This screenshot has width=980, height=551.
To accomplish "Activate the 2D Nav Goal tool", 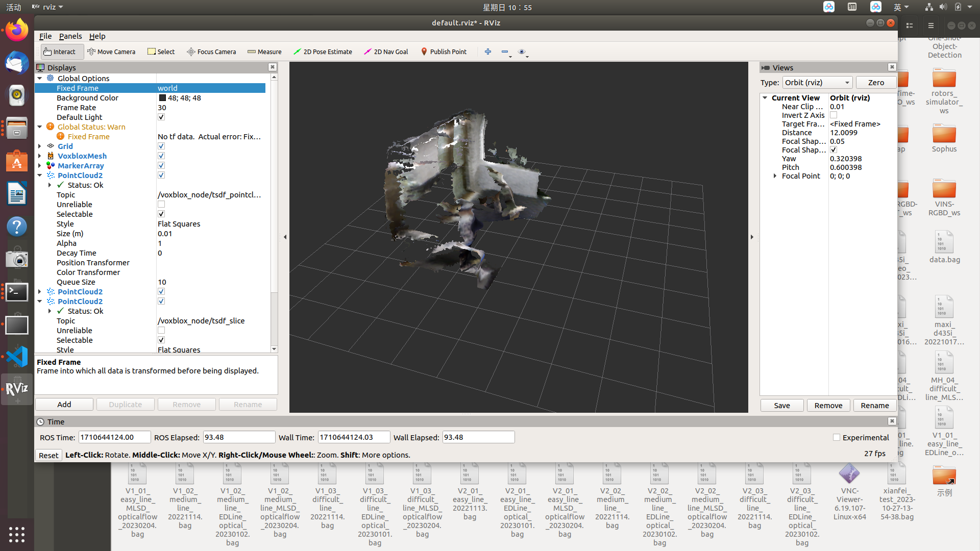I will pyautogui.click(x=386, y=52).
